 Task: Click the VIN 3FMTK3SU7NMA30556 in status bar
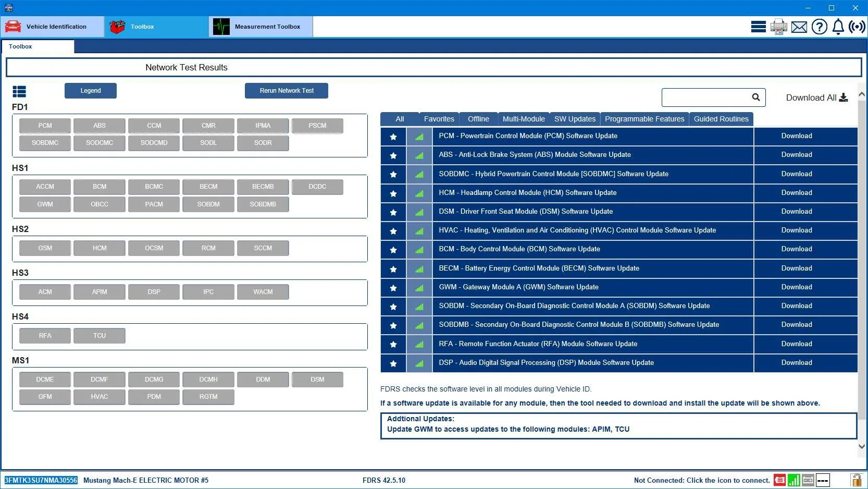click(41, 480)
